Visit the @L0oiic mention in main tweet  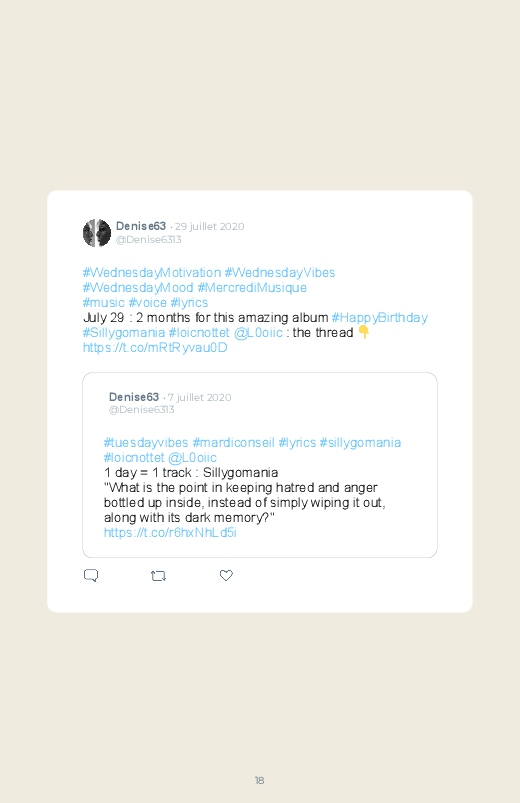click(x=258, y=332)
